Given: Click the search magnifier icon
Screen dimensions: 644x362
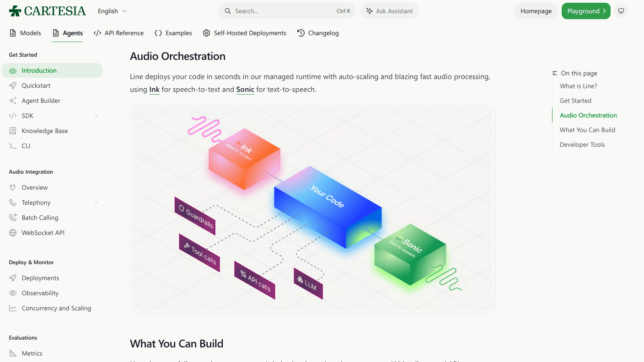Looking at the screenshot, I should (228, 11).
